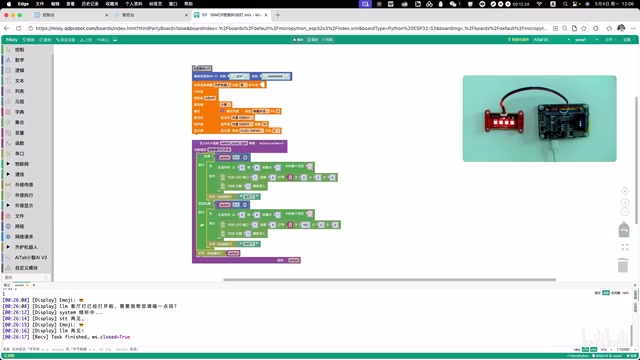Click the undo button in Mixly toolbar

[x=29, y=40]
